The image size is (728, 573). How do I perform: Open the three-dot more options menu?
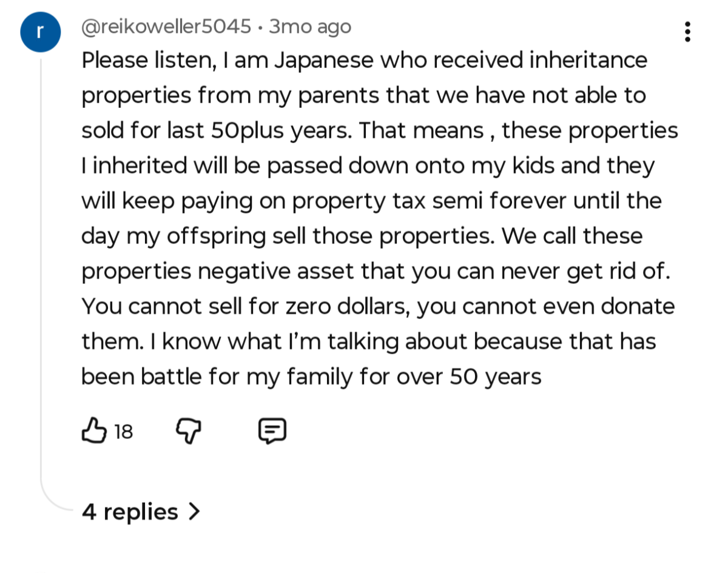[687, 32]
